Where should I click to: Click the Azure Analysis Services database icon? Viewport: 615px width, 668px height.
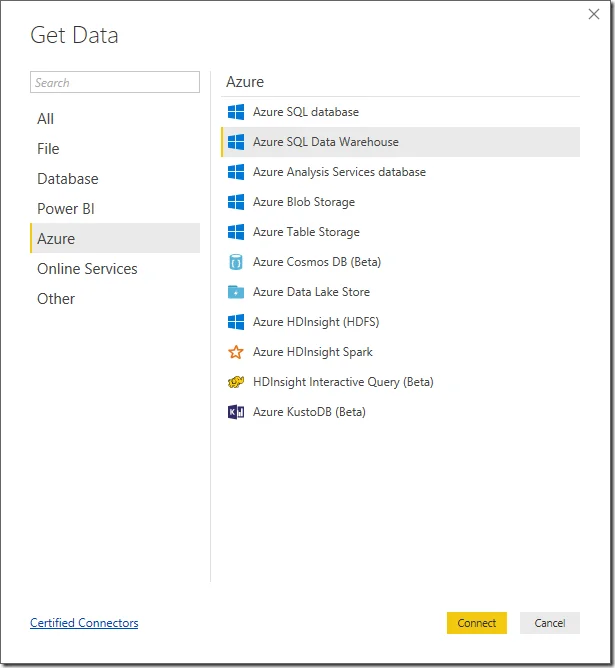[236, 172]
